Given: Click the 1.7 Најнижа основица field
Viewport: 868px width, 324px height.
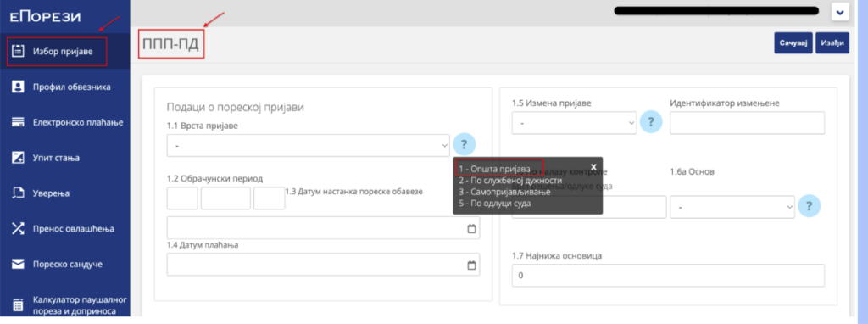Looking at the screenshot, I should (668, 276).
